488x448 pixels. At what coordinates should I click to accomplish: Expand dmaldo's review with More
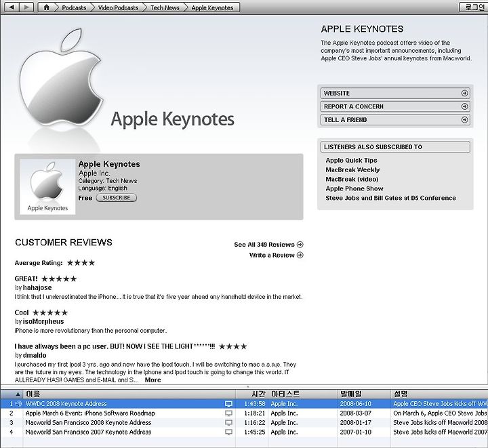(152, 380)
